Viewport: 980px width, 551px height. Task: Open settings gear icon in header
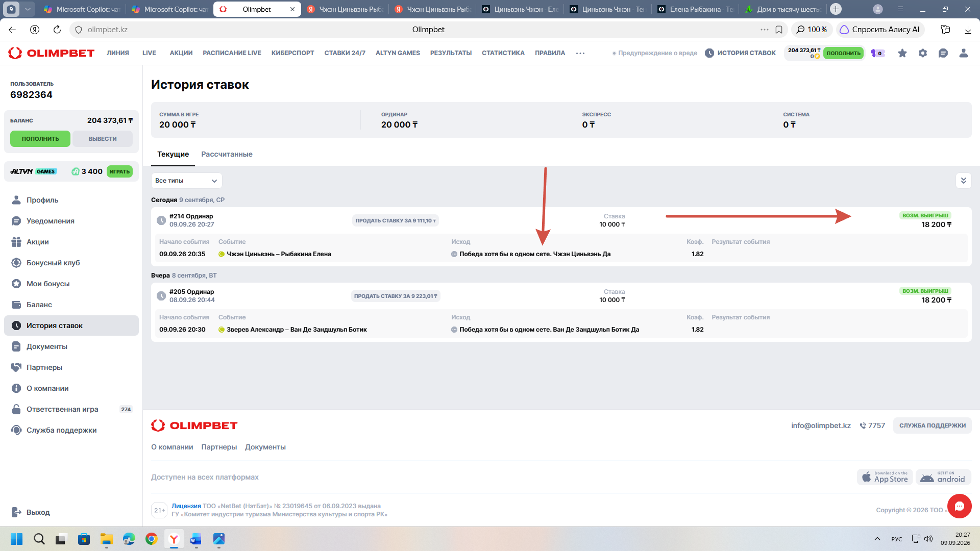(923, 53)
